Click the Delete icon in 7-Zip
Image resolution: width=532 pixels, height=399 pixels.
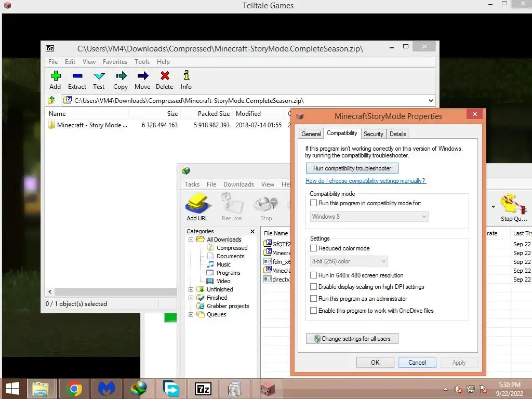point(165,76)
